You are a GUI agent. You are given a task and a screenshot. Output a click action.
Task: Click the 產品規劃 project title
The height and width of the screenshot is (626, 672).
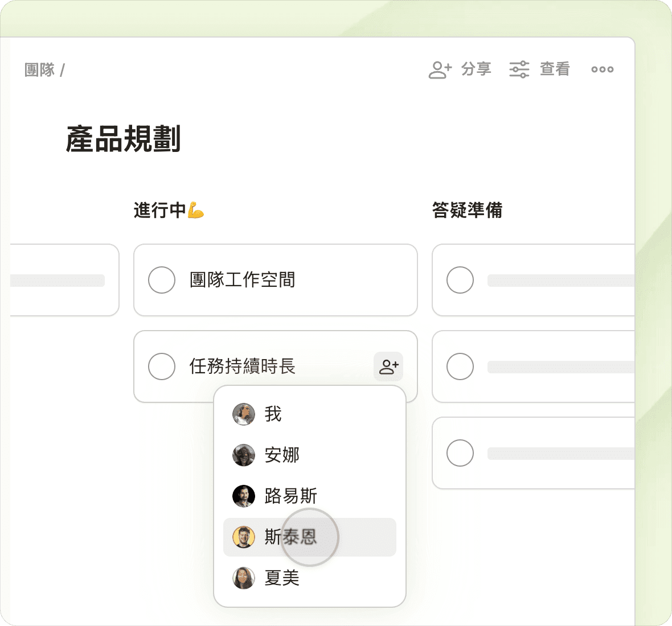[x=123, y=139]
